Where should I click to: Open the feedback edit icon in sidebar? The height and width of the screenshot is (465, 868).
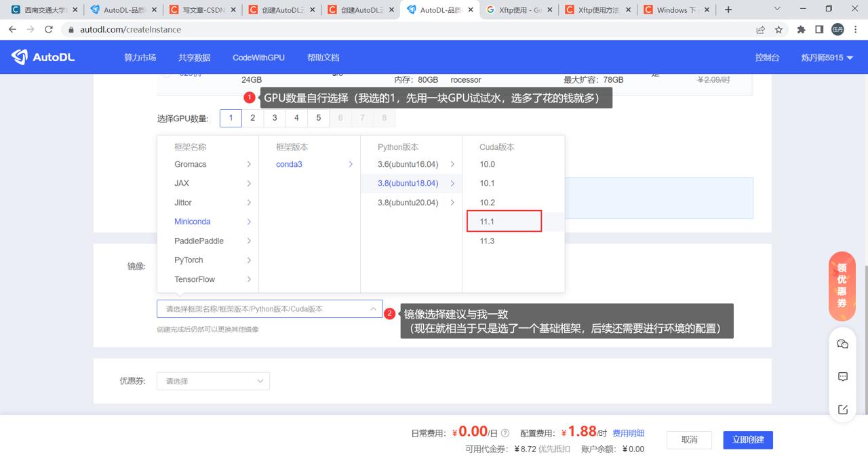pyautogui.click(x=843, y=409)
